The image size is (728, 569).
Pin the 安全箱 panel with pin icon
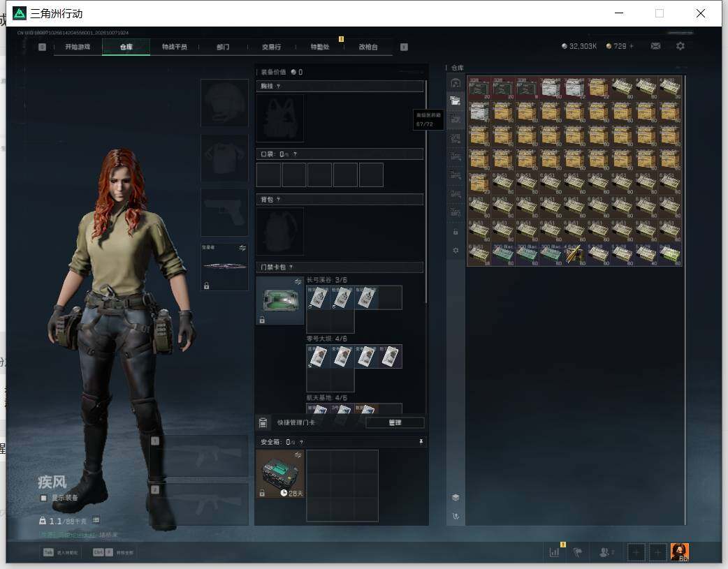pos(421,442)
